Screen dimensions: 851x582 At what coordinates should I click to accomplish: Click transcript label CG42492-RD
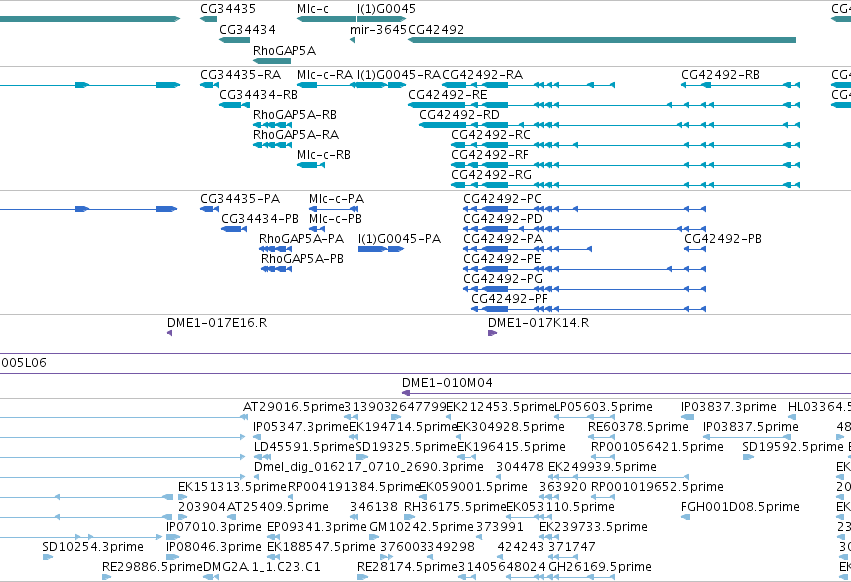[459, 115]
